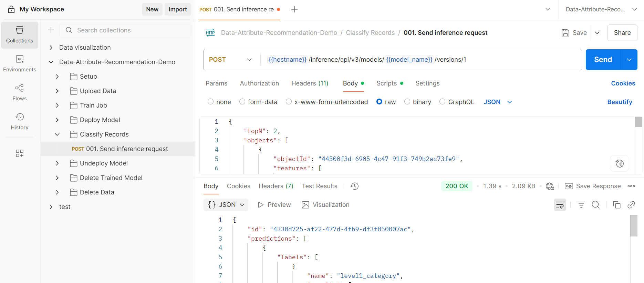Switch to the Authorization tab
Screen dimensions: 644x283
[x=259, y=83]
